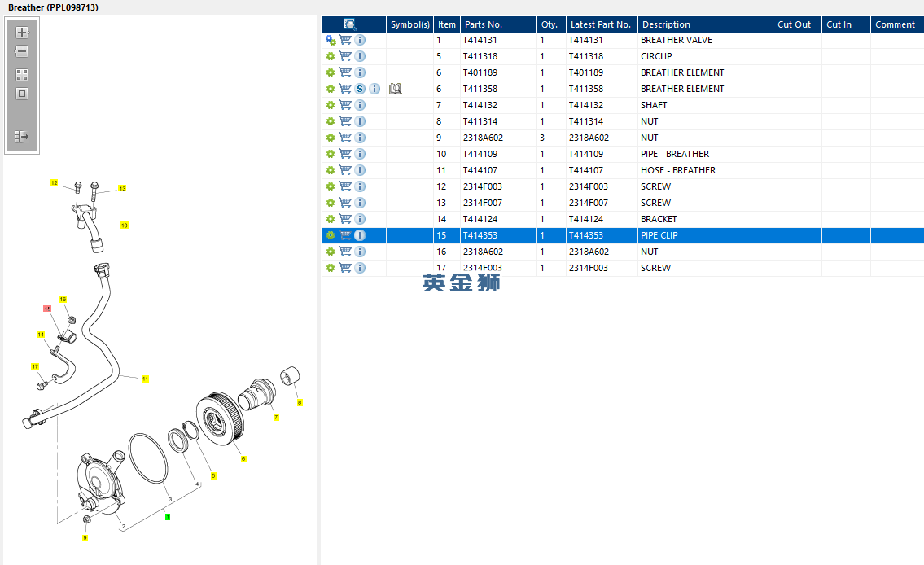Add T414107 Hose - Breather to cart
Image resolution: width=924 pixels, height=565 pixels.
pos(345,170)
